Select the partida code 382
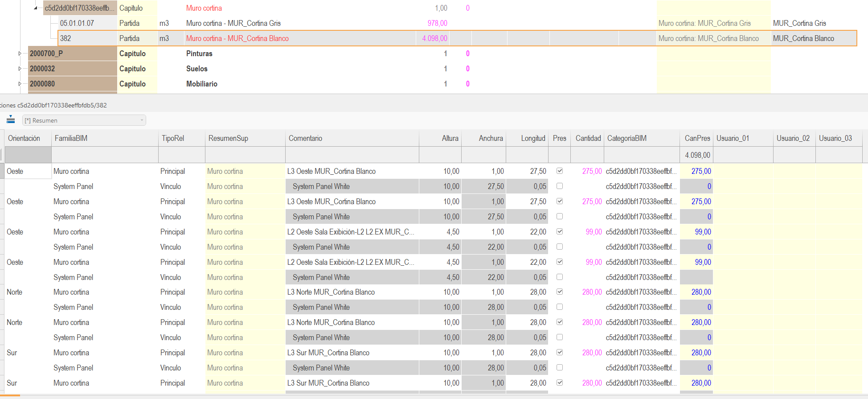Image resolution: width=868 pixels, height=399 pixels. (66, 38)
